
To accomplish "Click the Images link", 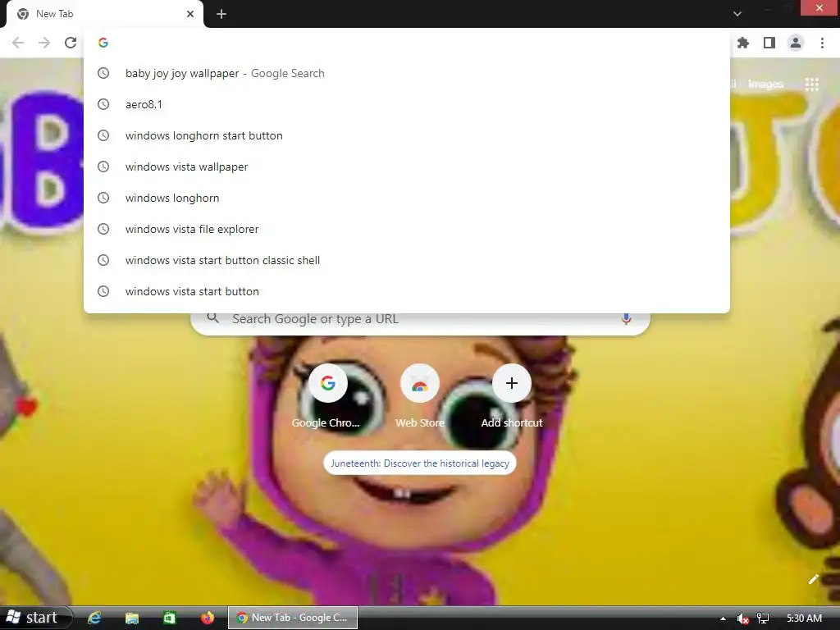I will point(765,84).
